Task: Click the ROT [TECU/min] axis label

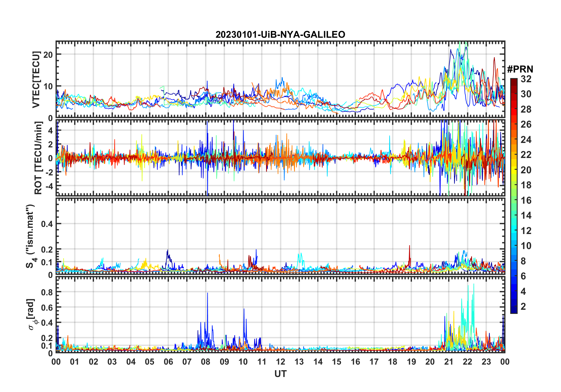Action: click(38, 158)
